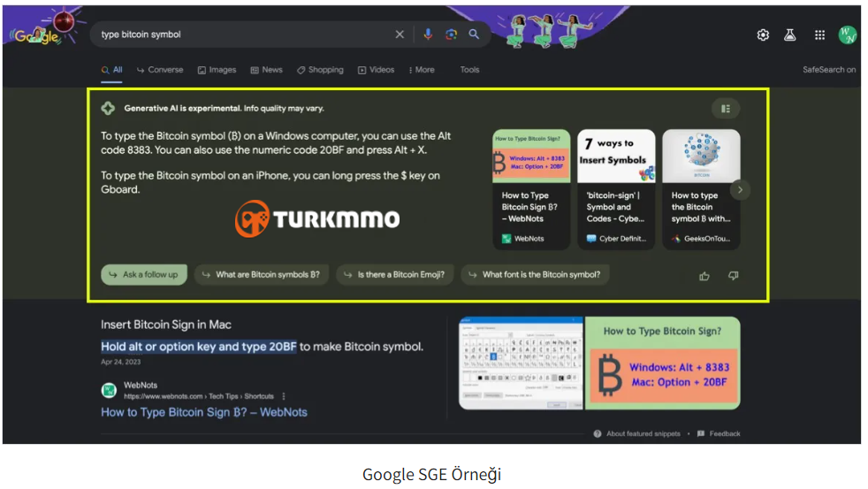Click the 'Insert Bitcoin Sign in Mac' heading
This screenshot has width=868, height=489.
click(x=166, y=325)
